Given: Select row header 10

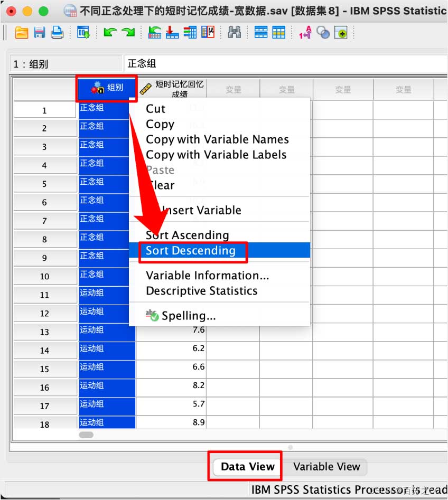Looking at the screenshot, I should coord(45,277).
